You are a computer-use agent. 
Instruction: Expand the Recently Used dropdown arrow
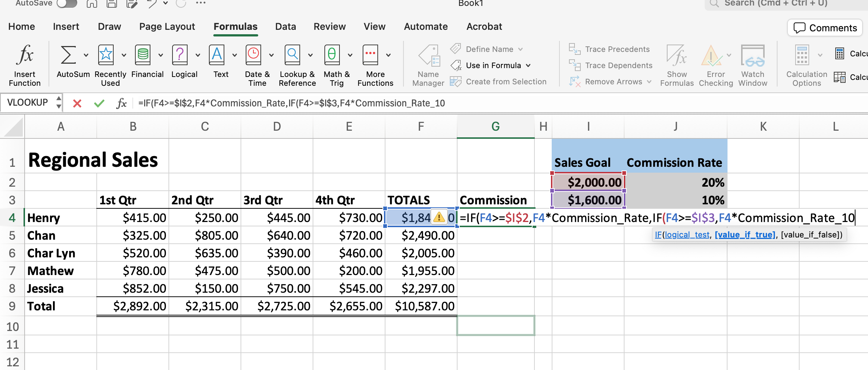[x=124, y=55]
